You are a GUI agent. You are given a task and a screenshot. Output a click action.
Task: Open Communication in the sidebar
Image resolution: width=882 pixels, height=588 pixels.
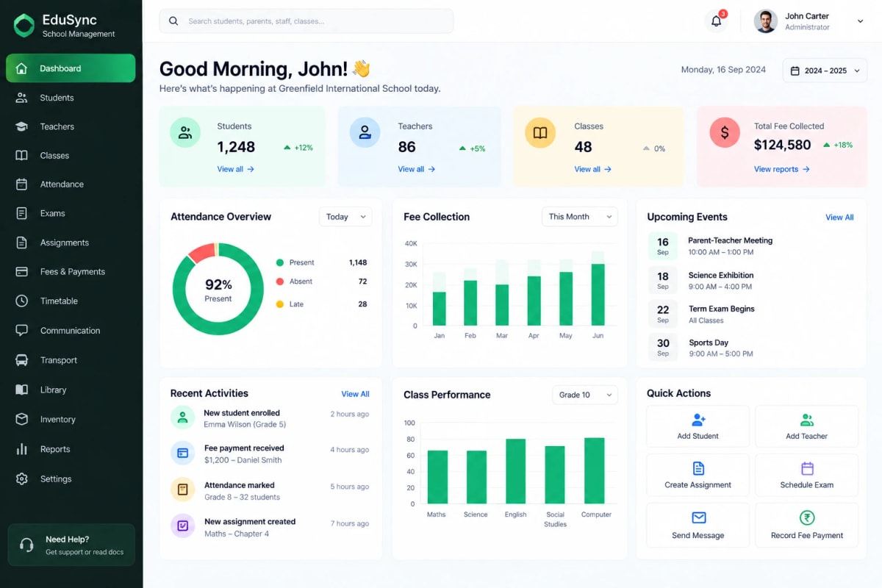point(71,331)
